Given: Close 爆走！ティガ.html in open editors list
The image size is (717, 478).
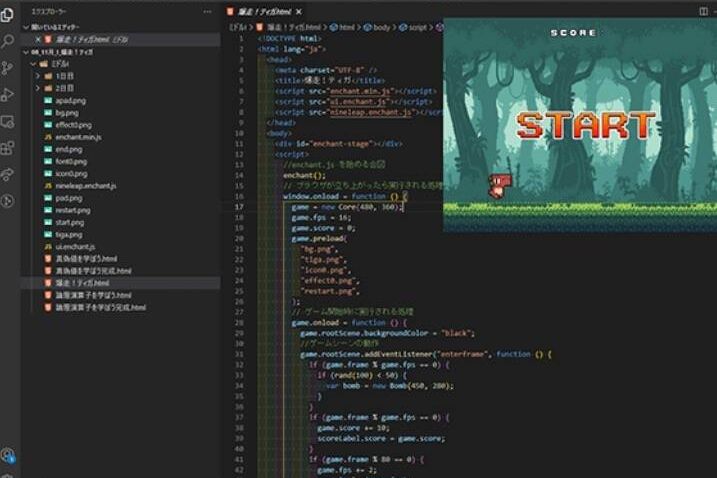Looking at the screenshot, I should (38, 40).
